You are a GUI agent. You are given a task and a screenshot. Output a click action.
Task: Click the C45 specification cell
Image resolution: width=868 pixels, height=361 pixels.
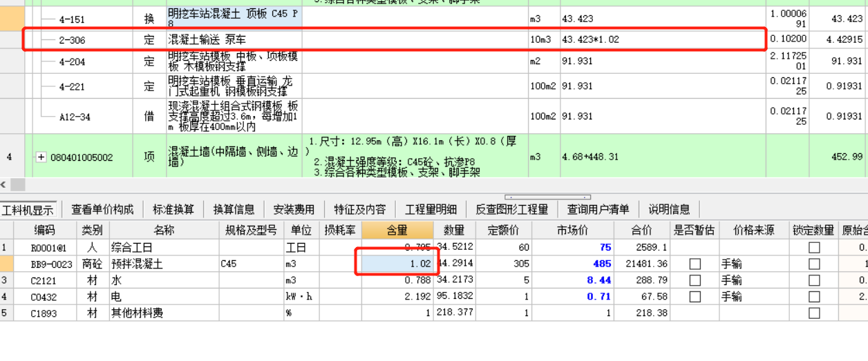[x=252, y=264]
